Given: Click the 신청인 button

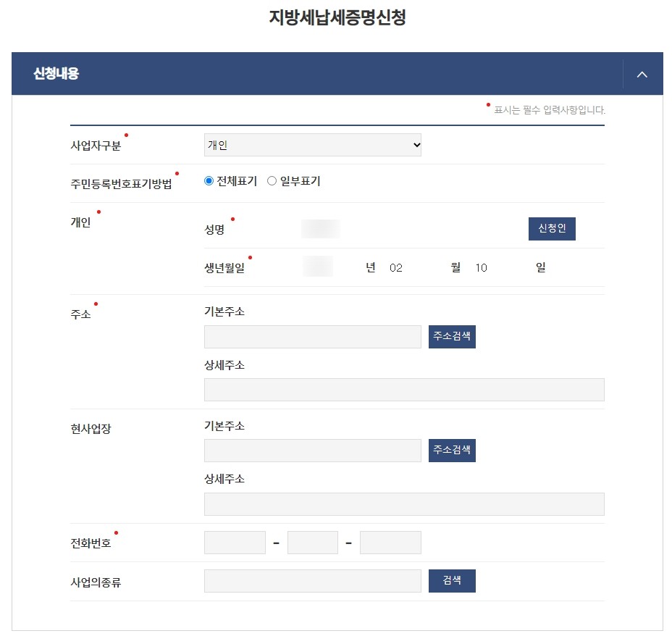Looking at the screenshot, I should click(552, 228).
